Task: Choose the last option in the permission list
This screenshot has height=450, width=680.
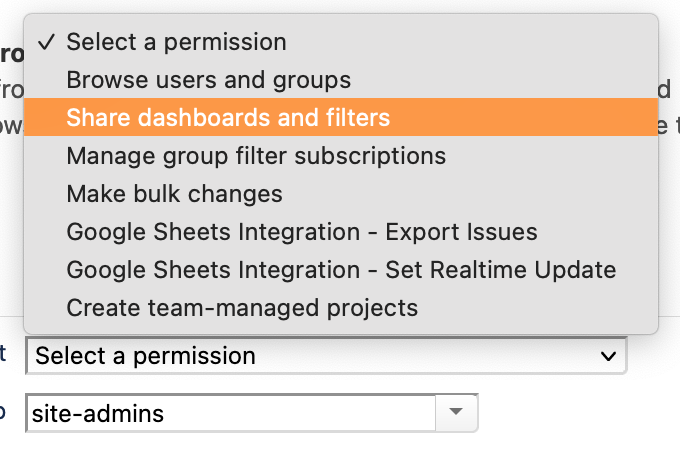Action: click(242, 308)
